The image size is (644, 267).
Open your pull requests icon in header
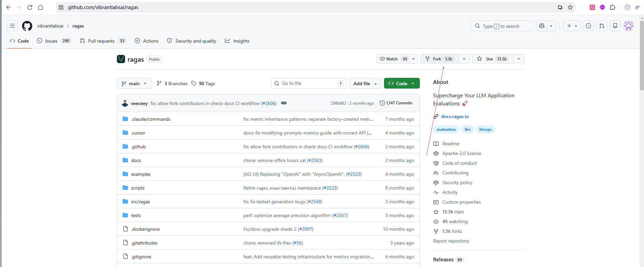pyautogui.click(x=602, y=26)
